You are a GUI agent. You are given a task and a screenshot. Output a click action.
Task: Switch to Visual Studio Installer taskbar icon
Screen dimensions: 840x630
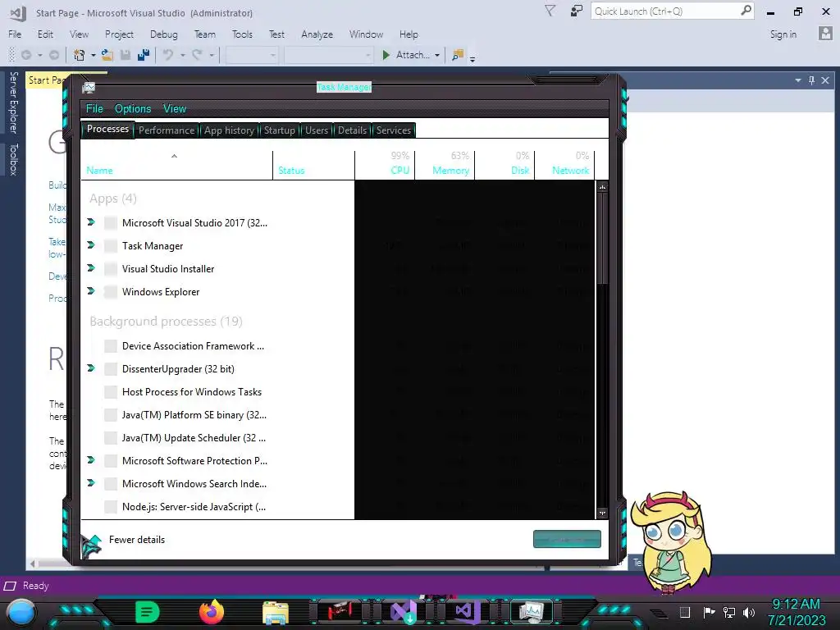[404, 612]
